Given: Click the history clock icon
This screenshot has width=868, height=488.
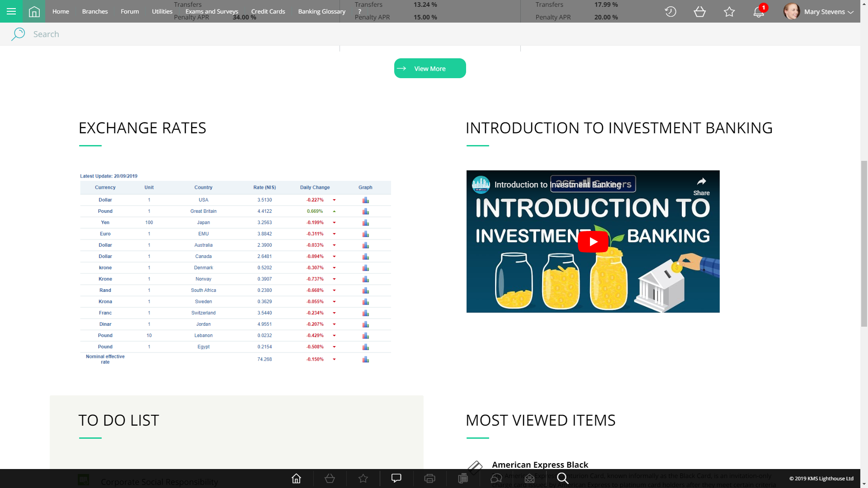Looking at the screenshot, I should point(670,12).
